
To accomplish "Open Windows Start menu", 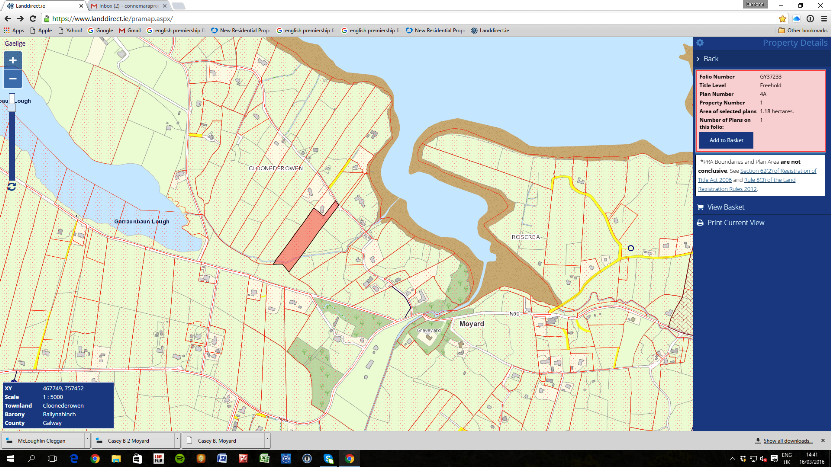I will 10,458.
